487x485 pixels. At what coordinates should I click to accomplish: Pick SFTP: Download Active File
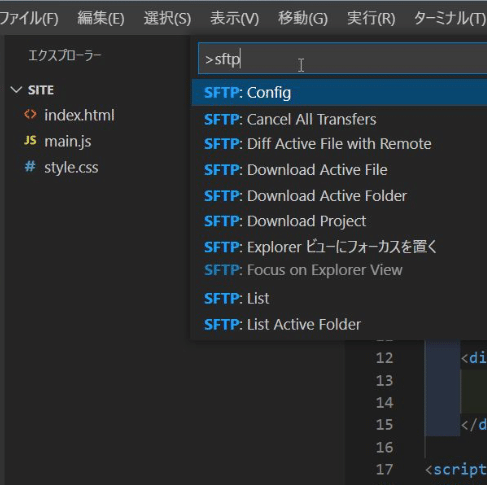point(339,170)
